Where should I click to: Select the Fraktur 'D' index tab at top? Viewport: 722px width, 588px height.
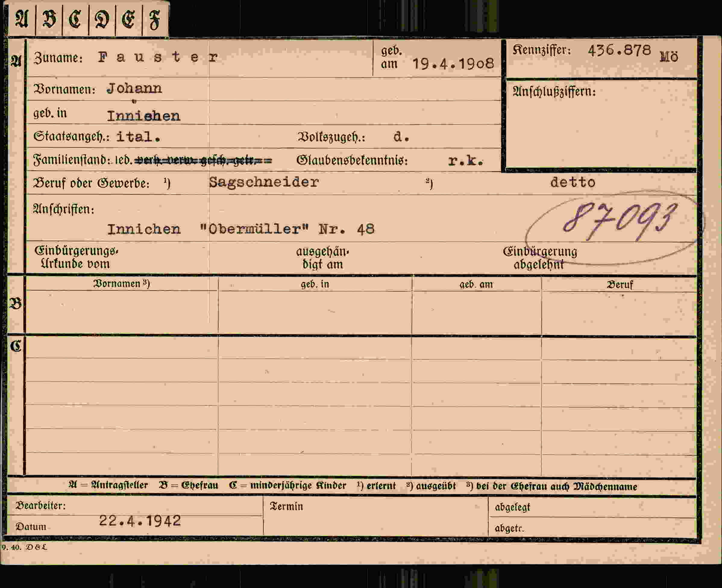click(x=102, y=19)
